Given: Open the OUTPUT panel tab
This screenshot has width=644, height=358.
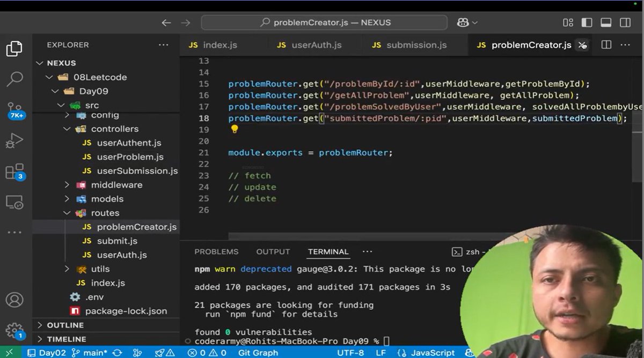Looking at the screenshot, I should 273,251.
